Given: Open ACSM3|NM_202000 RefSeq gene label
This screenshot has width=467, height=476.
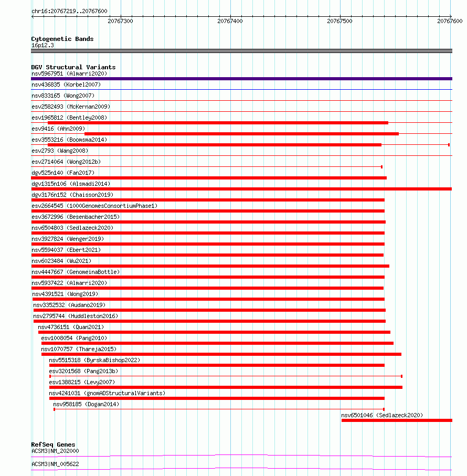Looking at the screenshot, I should click(55, 451).
